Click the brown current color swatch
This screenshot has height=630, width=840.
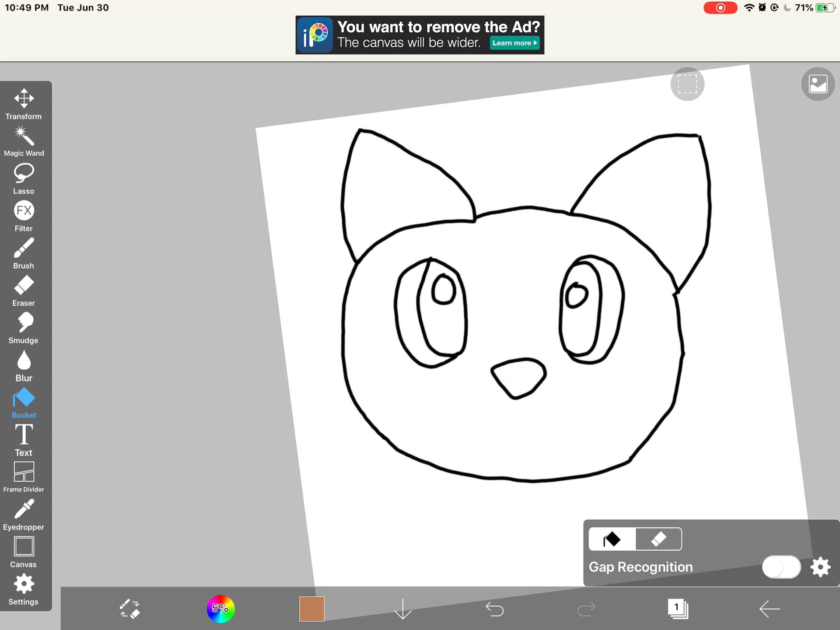[x=311, y=609]
